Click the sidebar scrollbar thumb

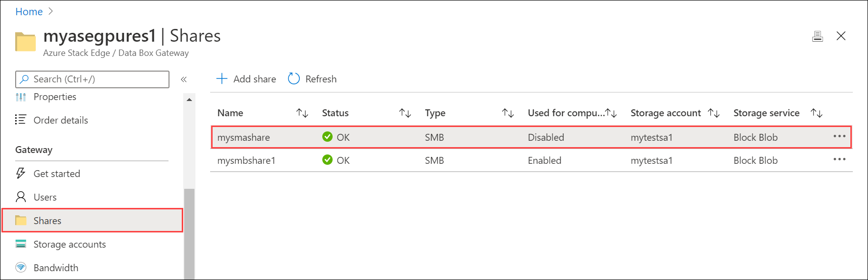pos(189,234)
